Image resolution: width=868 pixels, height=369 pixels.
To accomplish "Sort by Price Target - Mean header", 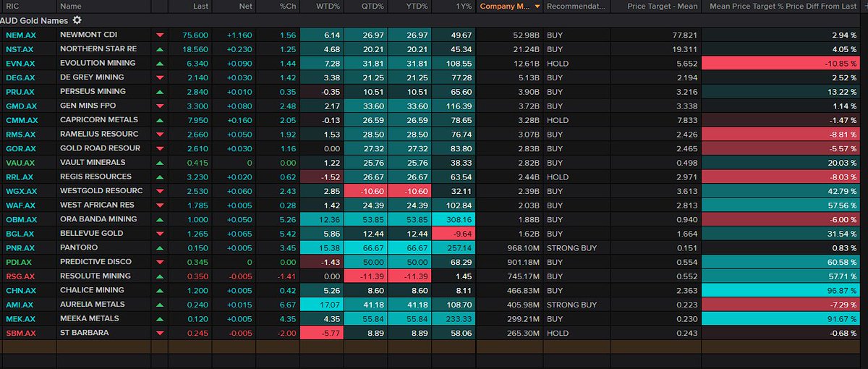I will click(655, 6).
